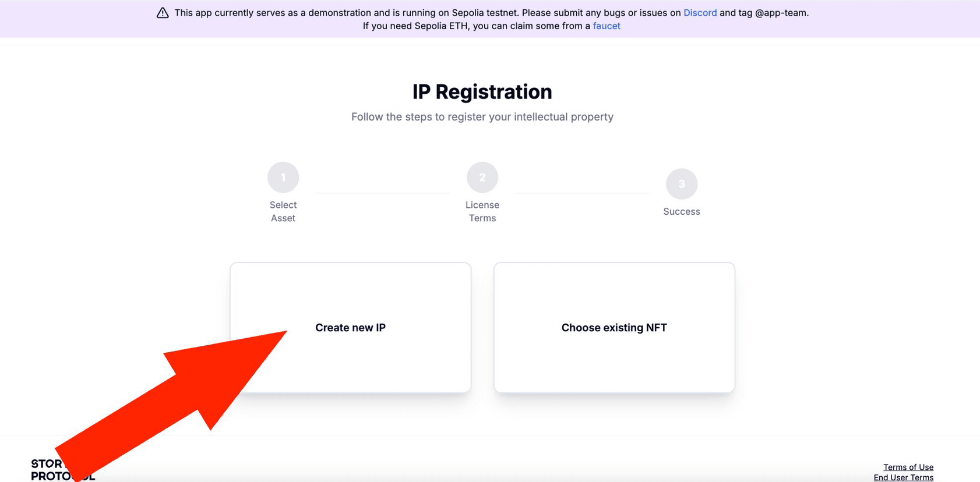This screenshot has width=980, height=482.
Task: Open Terms of Use link
Action: point(908,467)
